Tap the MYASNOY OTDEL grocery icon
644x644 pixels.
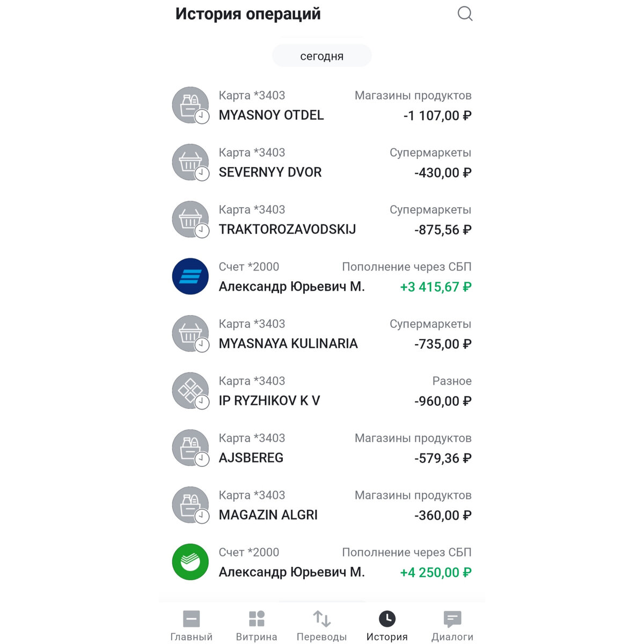(x=191, y=105)
